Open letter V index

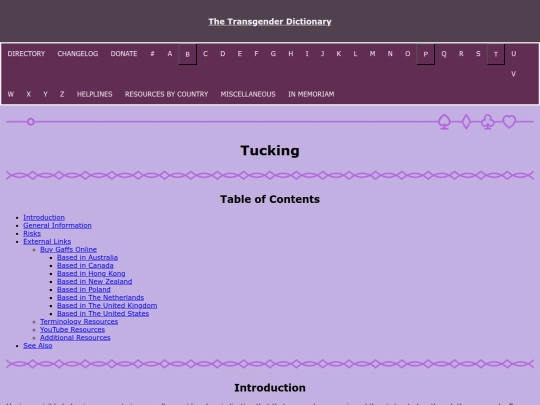pyautogui.click(x=513, y=74)
